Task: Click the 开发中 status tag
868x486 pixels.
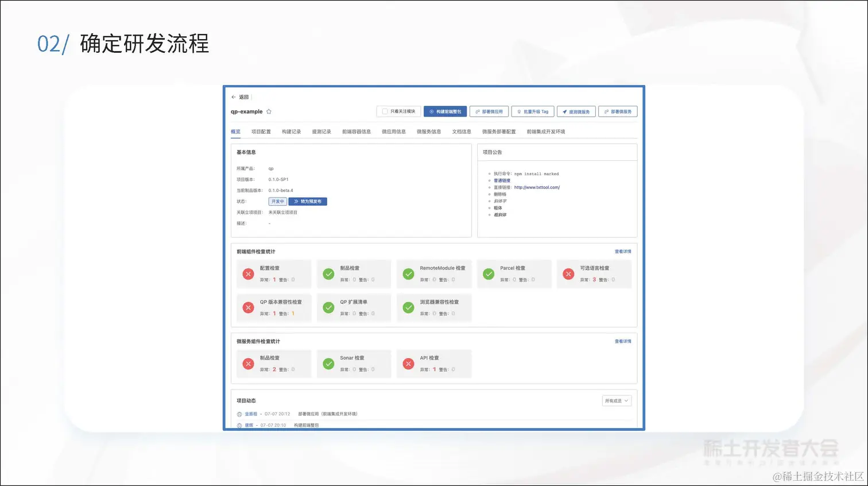Action: click(278, 202)
